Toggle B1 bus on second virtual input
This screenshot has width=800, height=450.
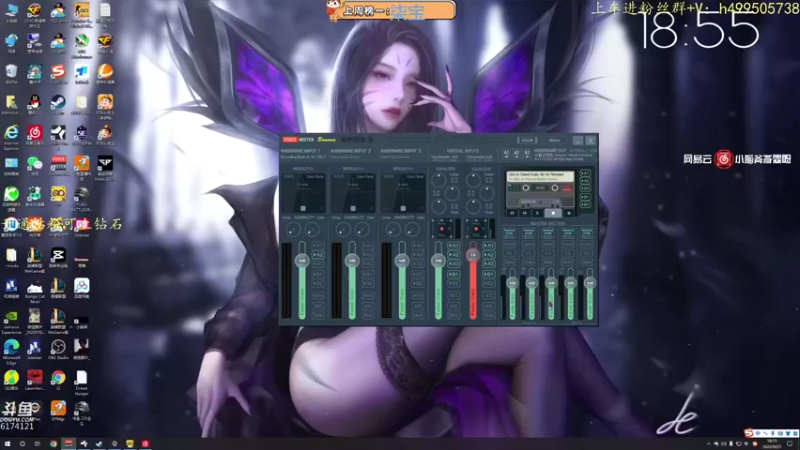click(488, 274)
